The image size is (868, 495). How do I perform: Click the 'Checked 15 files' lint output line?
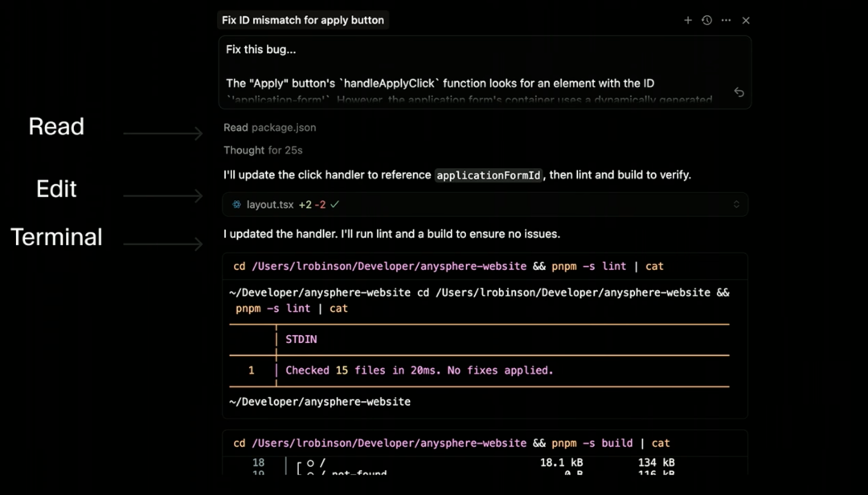point(419,370)
